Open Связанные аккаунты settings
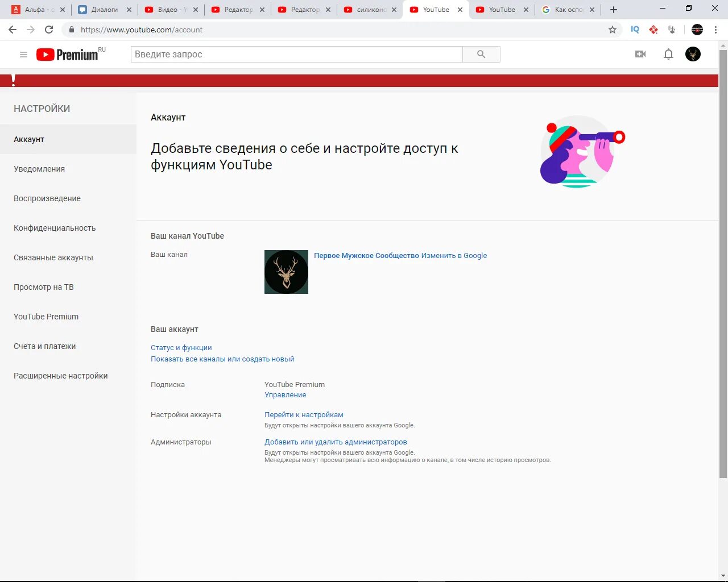728x582 pixels. point(68,257)
